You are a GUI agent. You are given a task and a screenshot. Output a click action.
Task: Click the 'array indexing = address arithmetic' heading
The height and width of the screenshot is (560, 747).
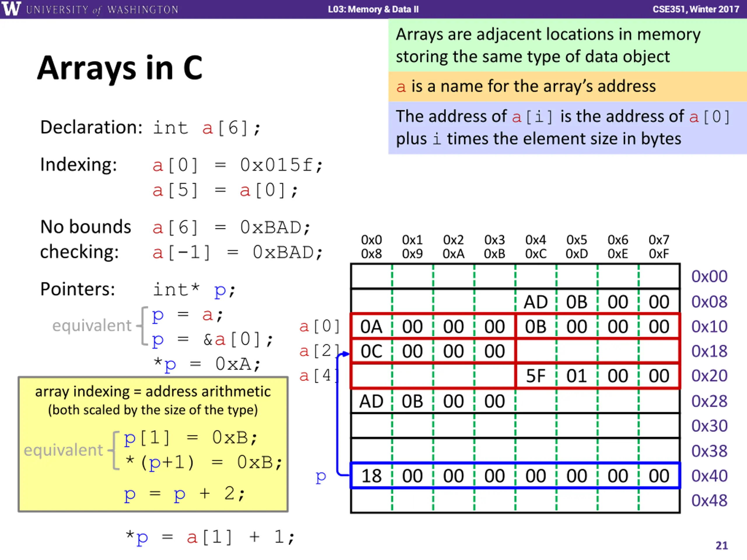point(153,391)
